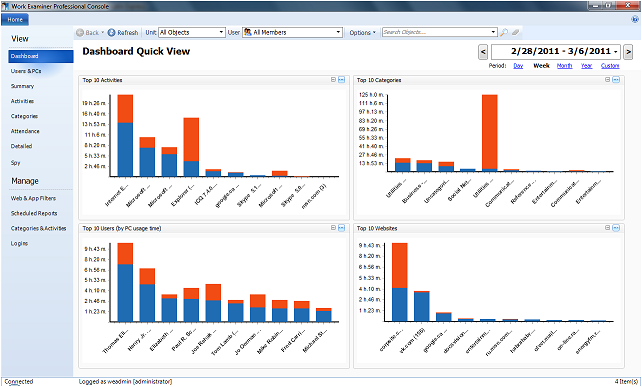Collapse the Top 10 Categories panel
Image resolution: width=642 pixels, height=387 pixels.
pos(608,79)
